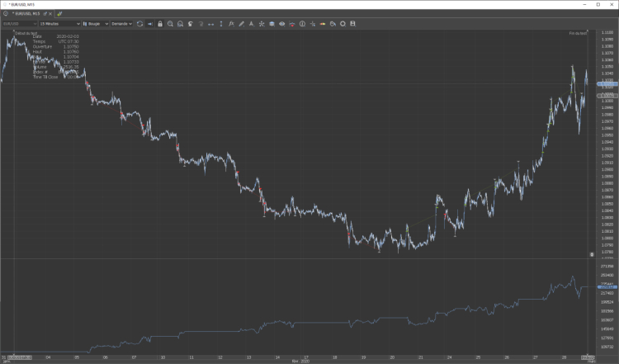The height and width of the screenshot is (364, 619).
Task: Click the circular target icon
Action: [343, 24]
